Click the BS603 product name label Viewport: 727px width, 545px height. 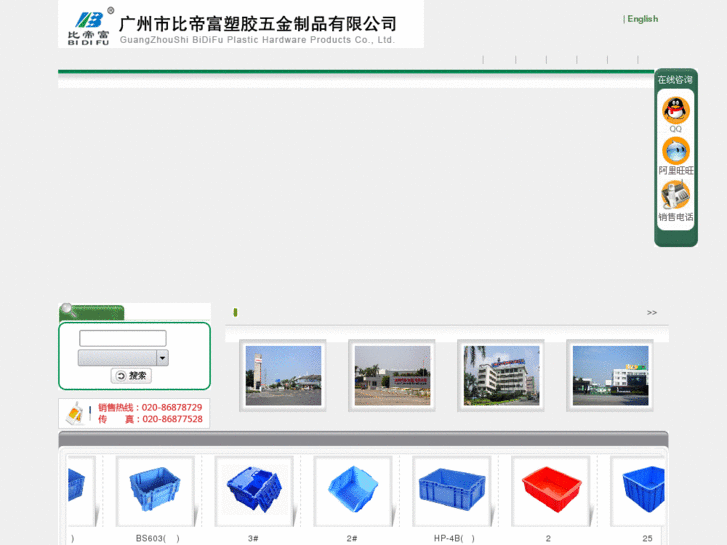click(x=157, y=539)
